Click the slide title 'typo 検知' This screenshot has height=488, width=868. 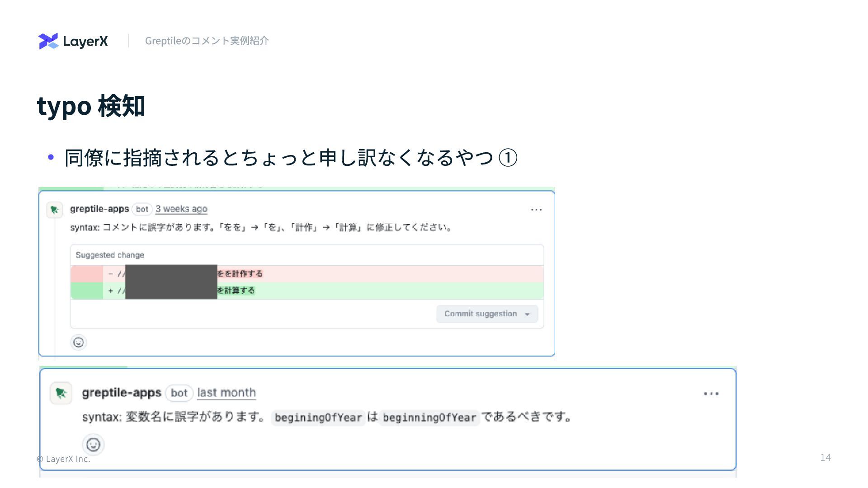click(91, 107)
